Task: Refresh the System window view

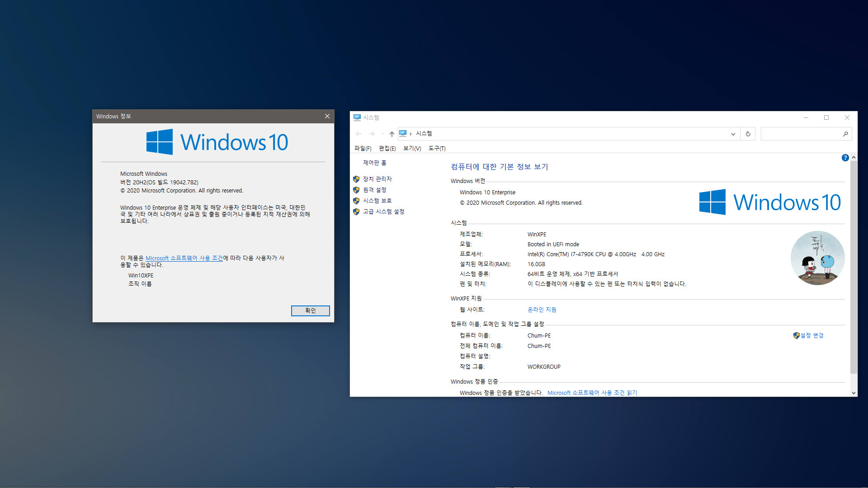Action: click(x=748, y=134)
